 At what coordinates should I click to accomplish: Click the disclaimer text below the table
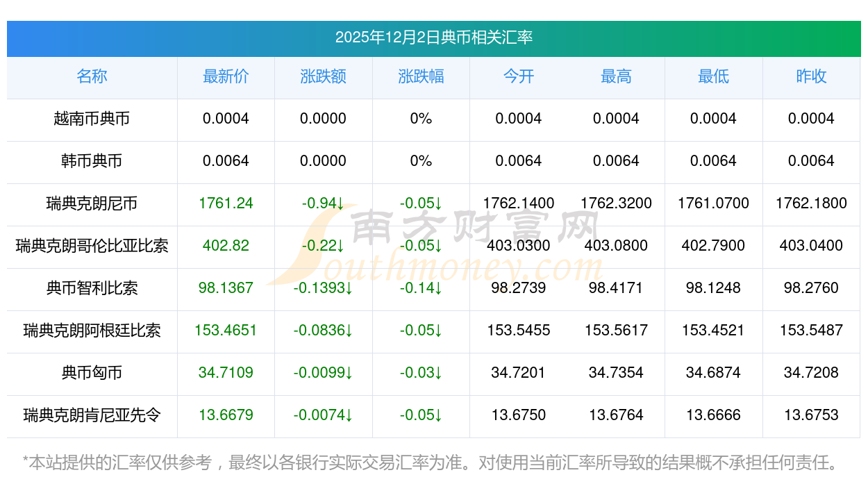(x=431, y=462)
